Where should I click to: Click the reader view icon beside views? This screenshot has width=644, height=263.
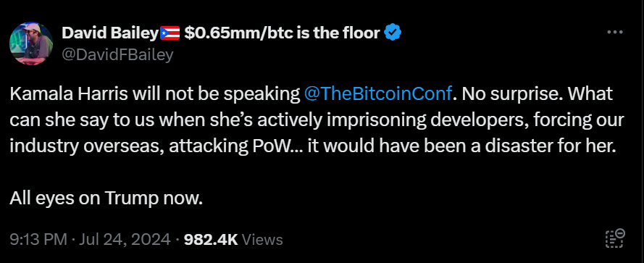(615, 238)
